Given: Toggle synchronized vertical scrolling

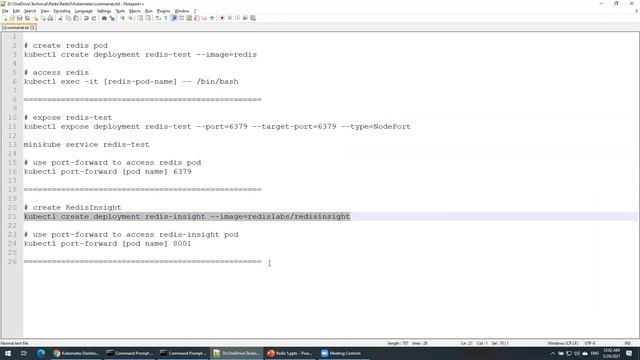Looking at the screenshot, I should pyautogui.click(x=140, y=18).
